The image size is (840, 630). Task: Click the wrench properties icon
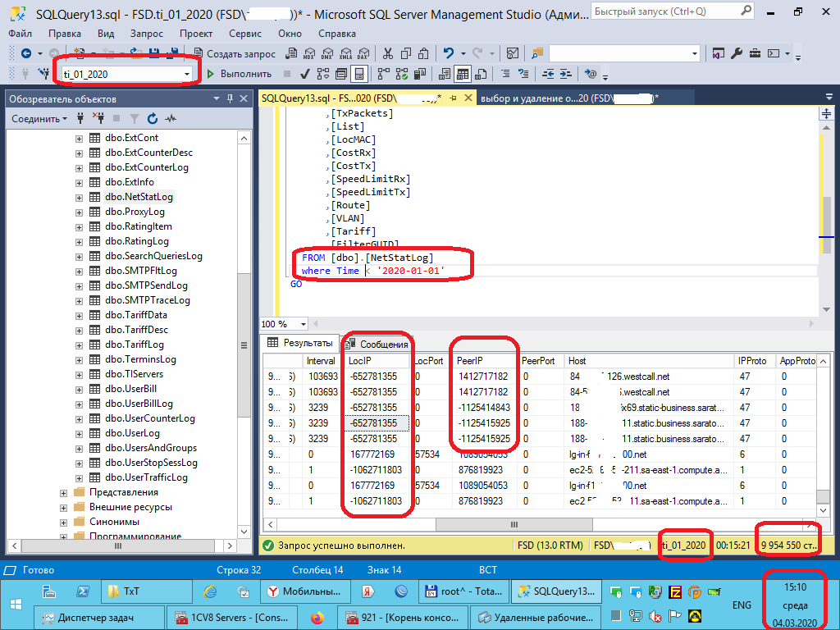pos(737,53)
